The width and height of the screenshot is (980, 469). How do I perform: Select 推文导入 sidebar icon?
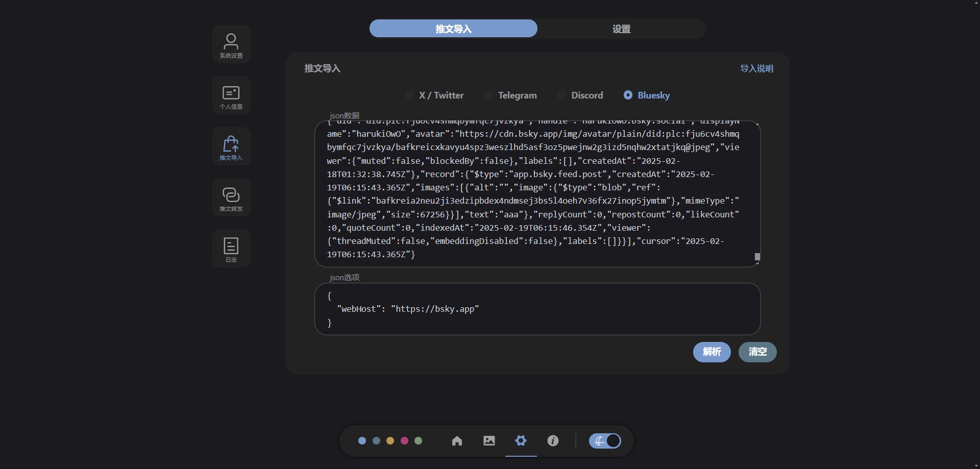(x=231, y=146)
